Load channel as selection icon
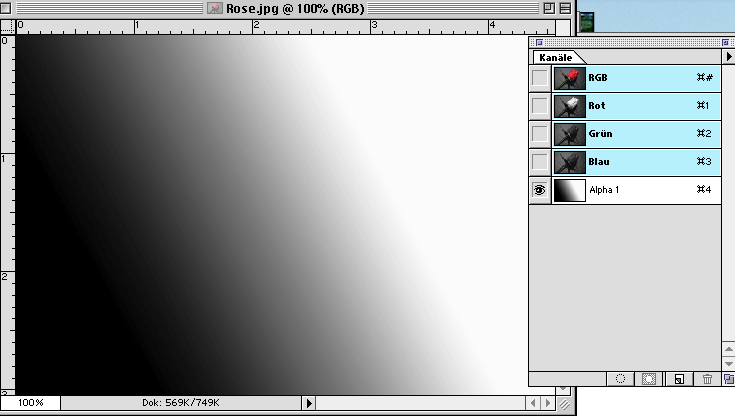Screen dimensions: 735x416 click(620, 379)
